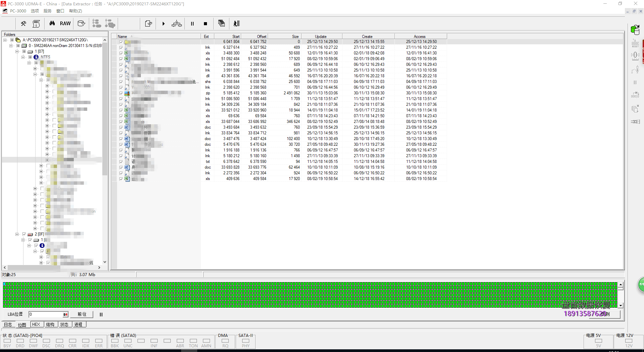
Task: Click the stacked pages cancel icon
Action: click(635, 108)
